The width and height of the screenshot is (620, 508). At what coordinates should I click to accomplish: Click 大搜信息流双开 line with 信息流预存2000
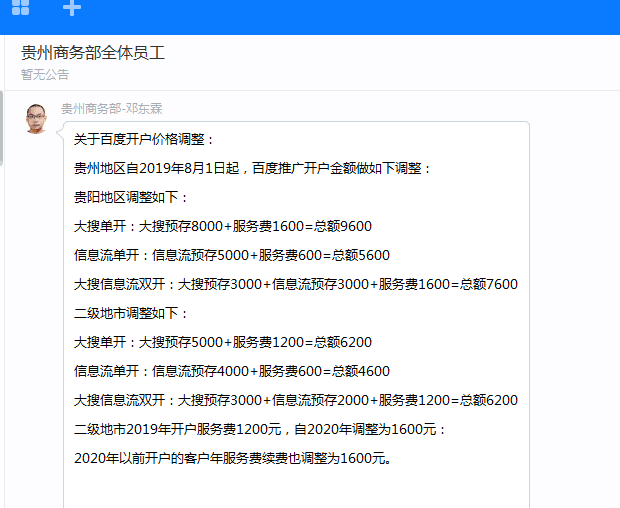click(296, 400)
